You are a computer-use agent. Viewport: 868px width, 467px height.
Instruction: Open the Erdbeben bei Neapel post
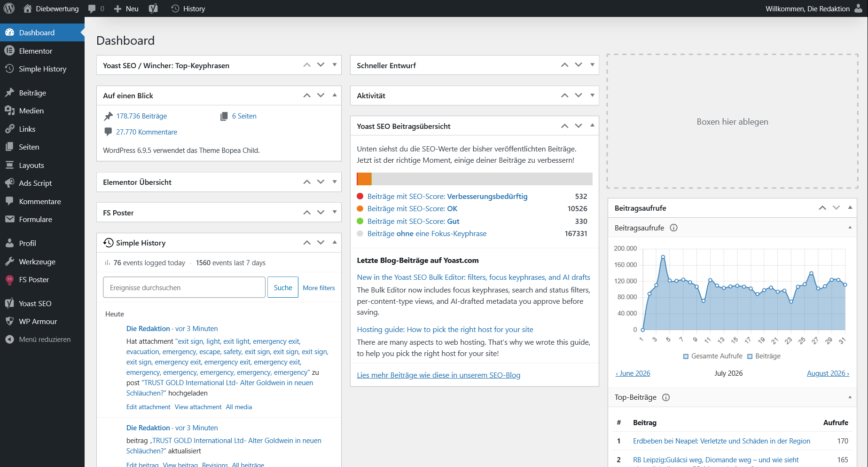coord(721,441)
